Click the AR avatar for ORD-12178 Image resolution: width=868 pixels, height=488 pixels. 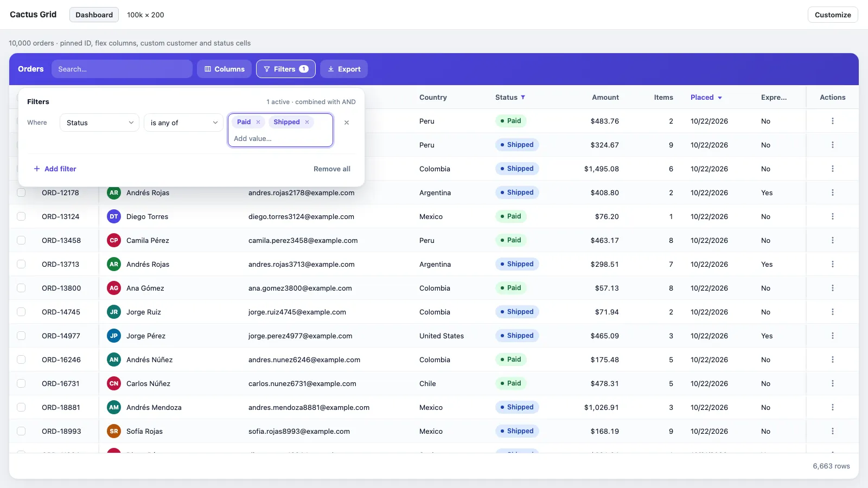[x=114, y=192]
